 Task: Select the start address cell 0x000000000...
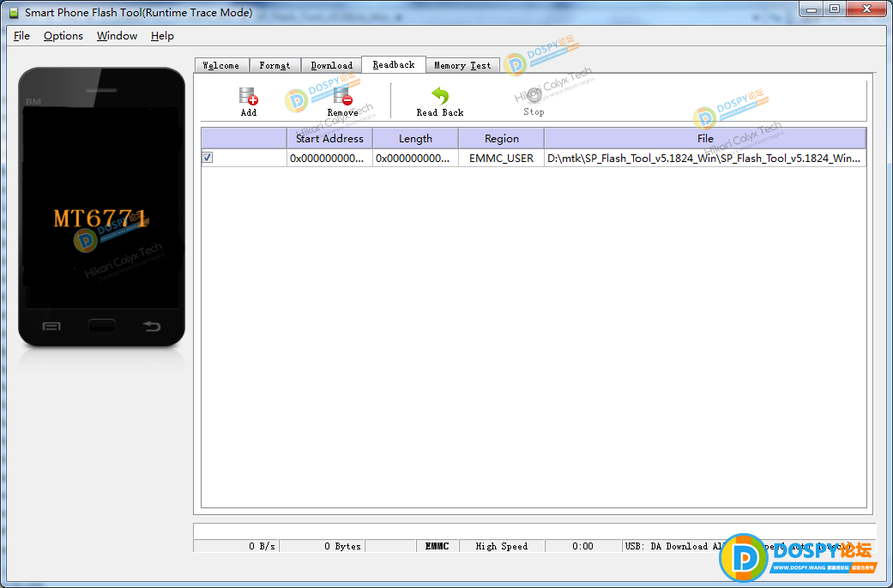point(329,159)
